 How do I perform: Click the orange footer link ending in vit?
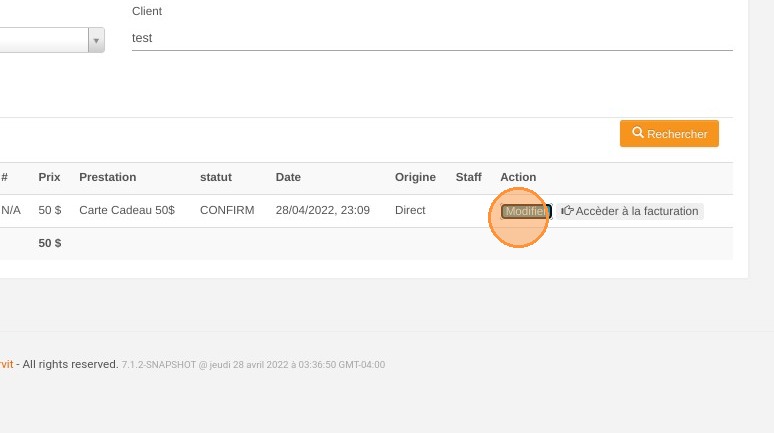click(6, 364)
